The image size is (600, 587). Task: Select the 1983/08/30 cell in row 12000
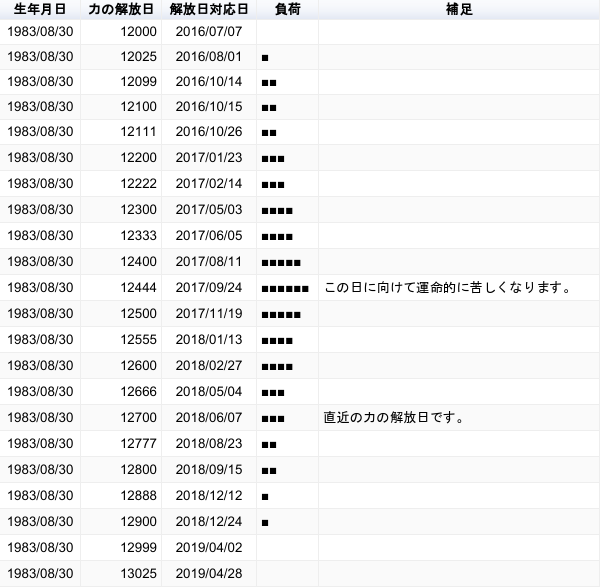pos(40,31)
